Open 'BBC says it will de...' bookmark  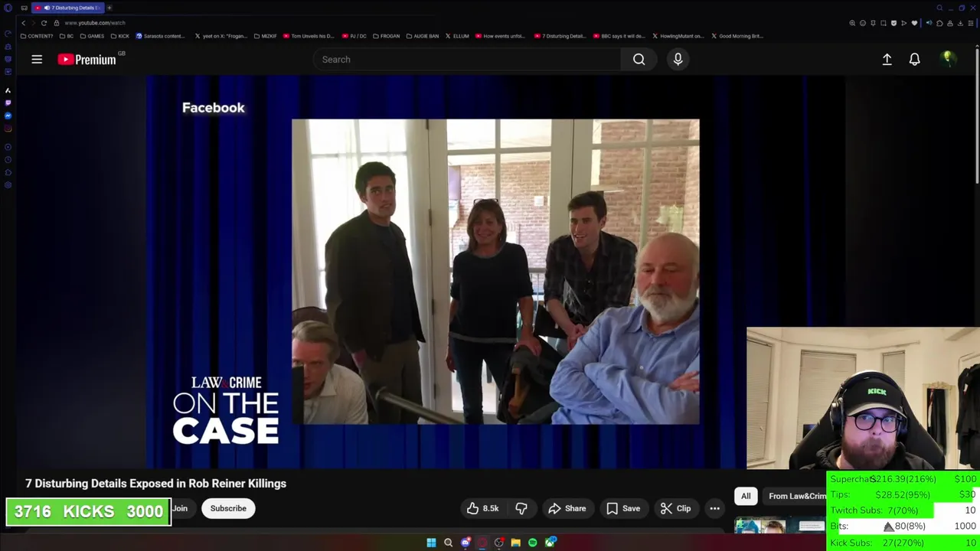(x=619, y=36)
